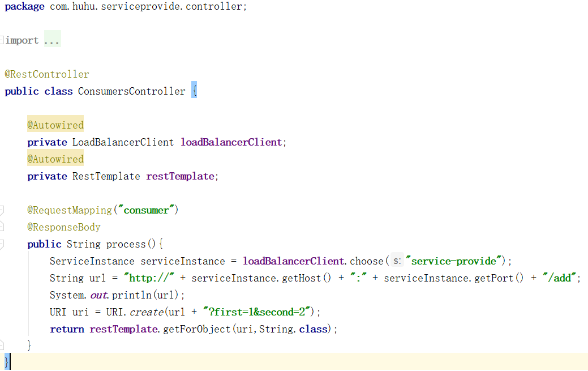Click the "consumer" request mapping string

146,210
